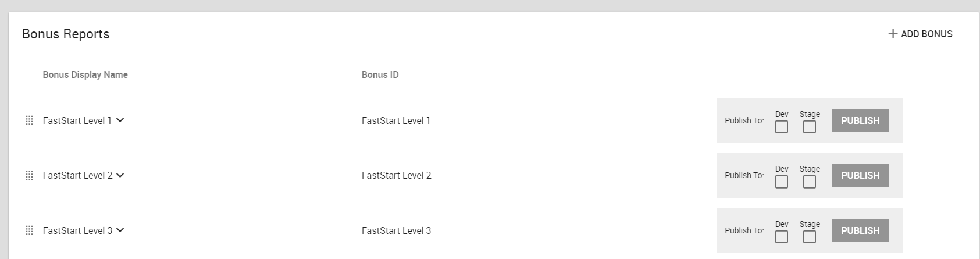Select the Bonus ID column header
Viewport: 980px width, 259px height.
tap(380, 74)
